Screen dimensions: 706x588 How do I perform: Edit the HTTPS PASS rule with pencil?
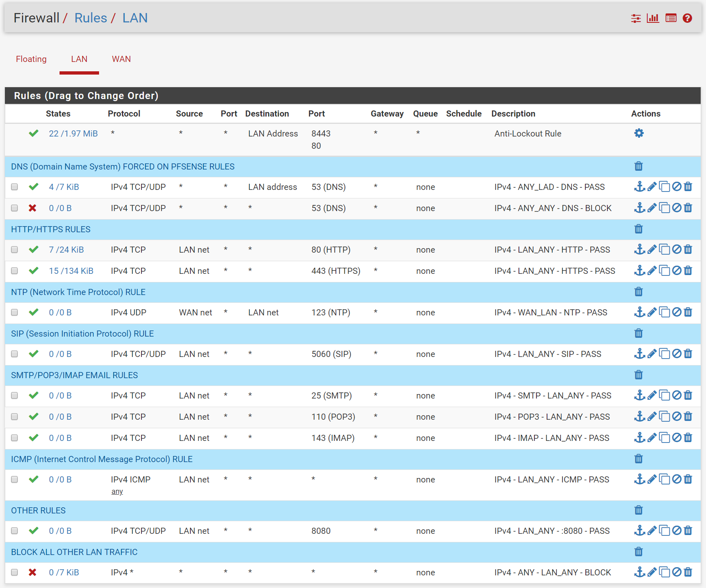click(652, 271)
